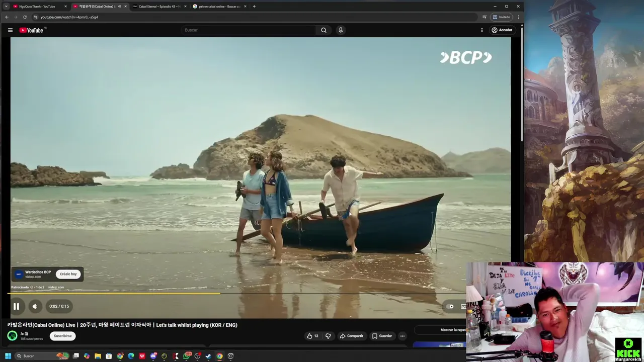Open Task View on taskbar

[76, 356]
